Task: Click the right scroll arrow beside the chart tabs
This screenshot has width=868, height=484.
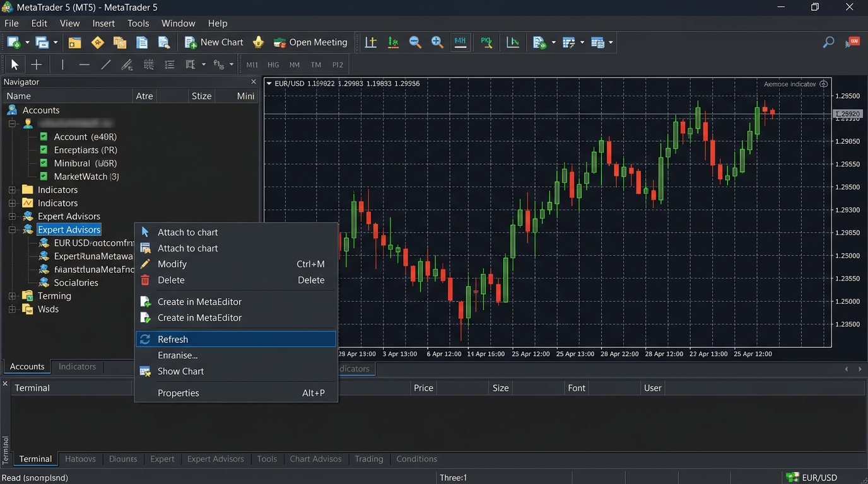Action: pyautogui.click(x=860, y=369)
